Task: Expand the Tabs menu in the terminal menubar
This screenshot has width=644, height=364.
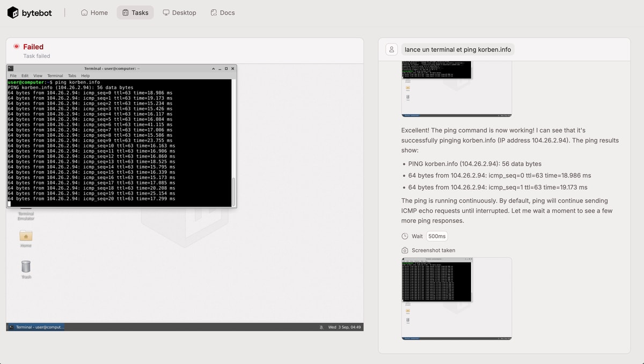Action: (72, 76)
